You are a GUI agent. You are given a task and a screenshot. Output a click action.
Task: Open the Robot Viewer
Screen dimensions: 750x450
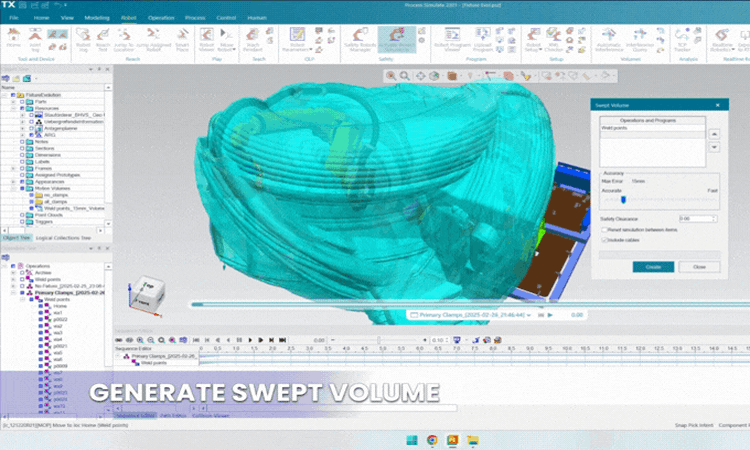(x=207, y=39)
